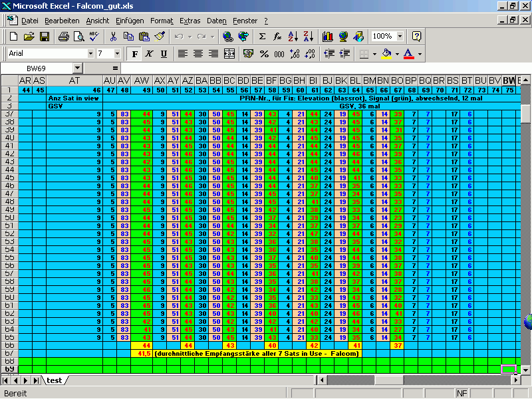Apply the yellow fill color bucket

(x=388, y=53)
